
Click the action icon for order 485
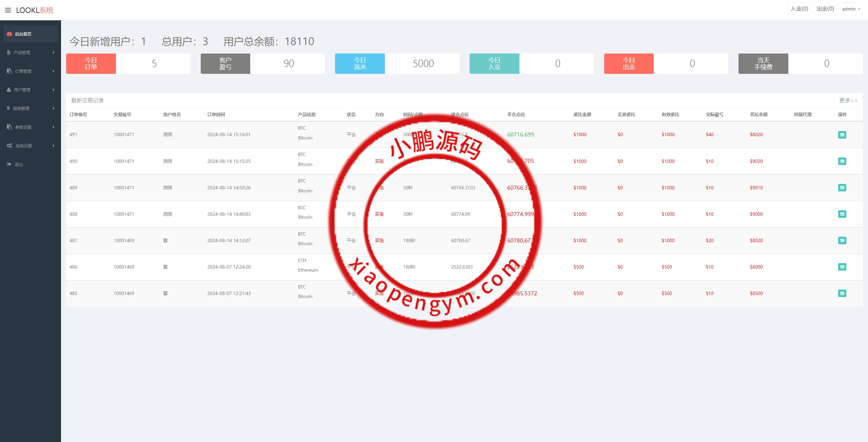pos(842,293)
